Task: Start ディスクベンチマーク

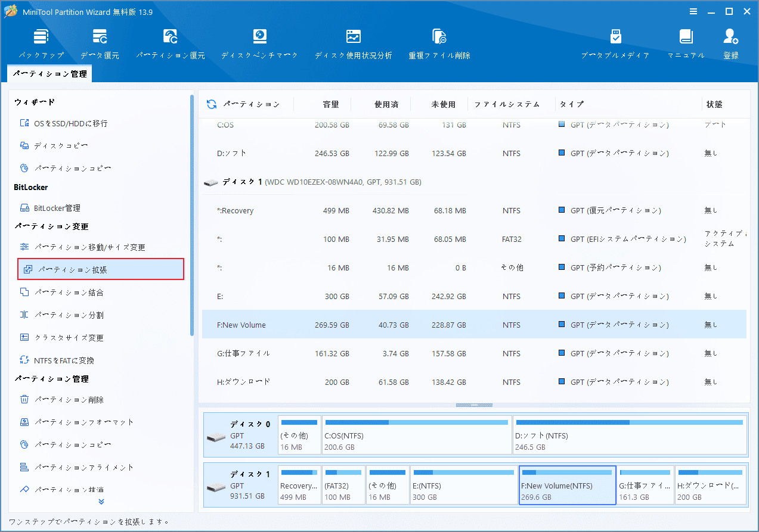Action: point(259,44)
